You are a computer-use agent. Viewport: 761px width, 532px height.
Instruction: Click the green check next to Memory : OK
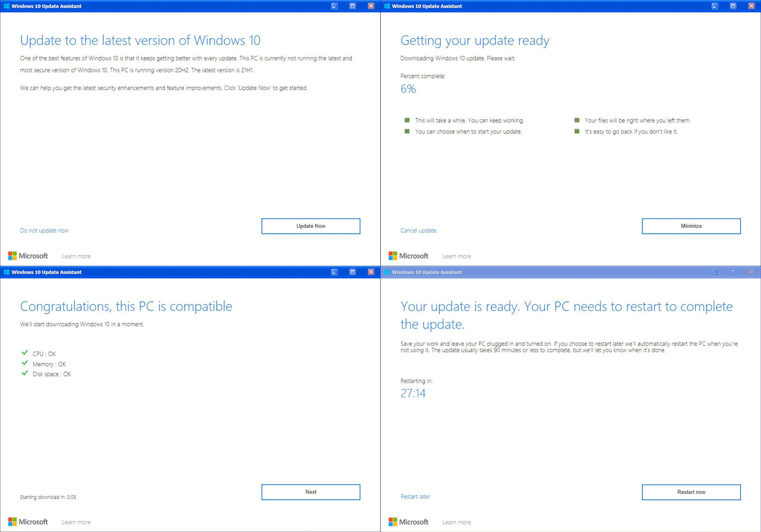pos(25,363)
